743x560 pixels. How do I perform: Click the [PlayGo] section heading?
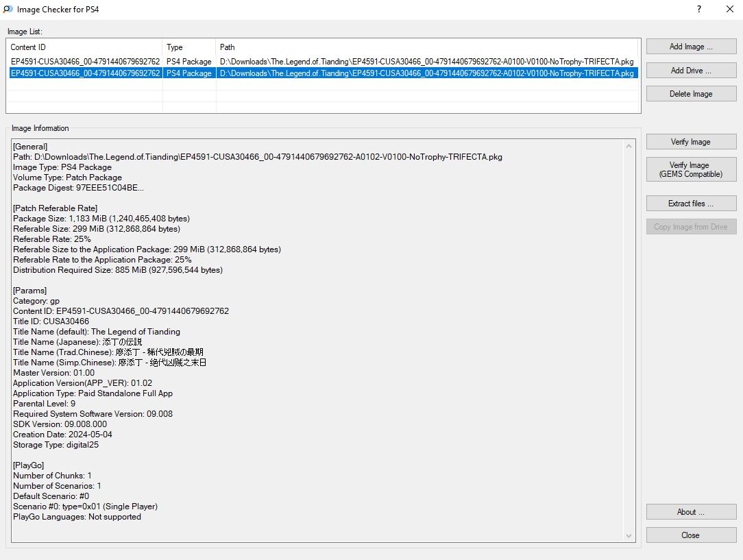28,465
